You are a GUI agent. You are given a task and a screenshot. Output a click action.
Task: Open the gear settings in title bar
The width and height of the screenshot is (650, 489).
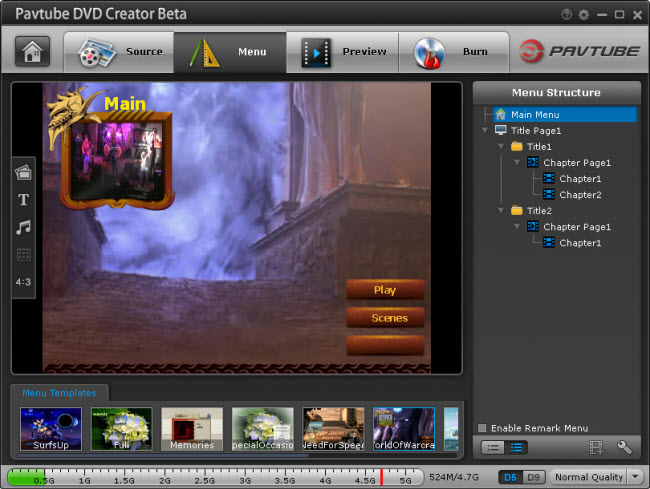pyautogui.click(x=583, y=15)
